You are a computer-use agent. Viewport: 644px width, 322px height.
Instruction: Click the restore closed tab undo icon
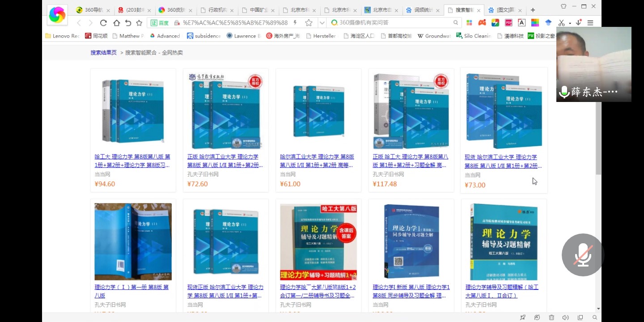(128, 23)
